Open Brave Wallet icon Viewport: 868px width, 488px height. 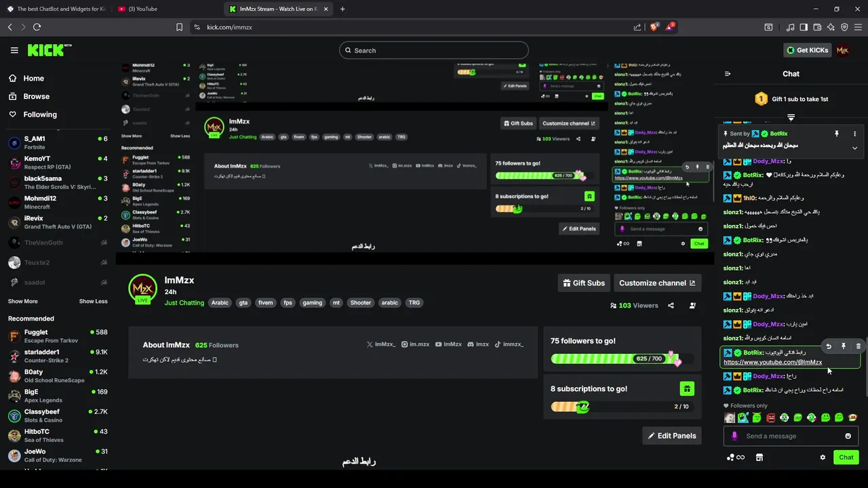[x=817, y=27]
